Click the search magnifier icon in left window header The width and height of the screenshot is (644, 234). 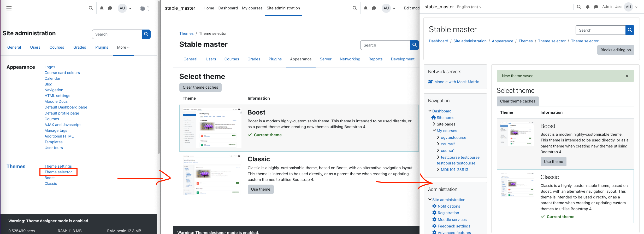coord(91,8)
